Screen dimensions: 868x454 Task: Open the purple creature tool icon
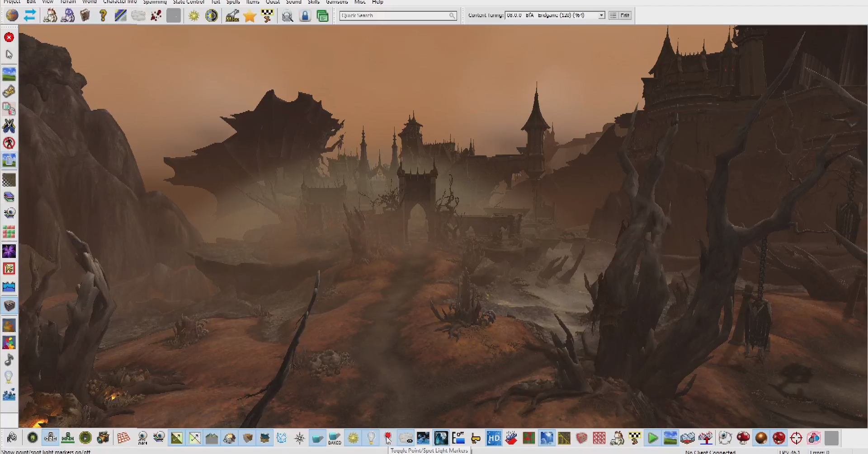68,15
